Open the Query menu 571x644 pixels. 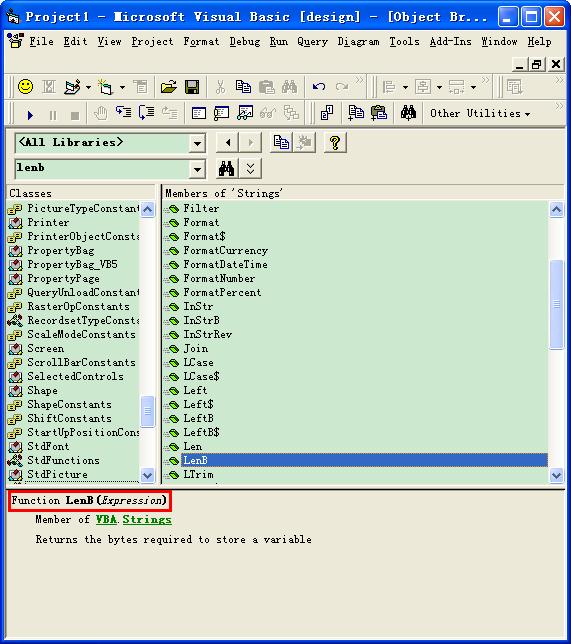313,41
